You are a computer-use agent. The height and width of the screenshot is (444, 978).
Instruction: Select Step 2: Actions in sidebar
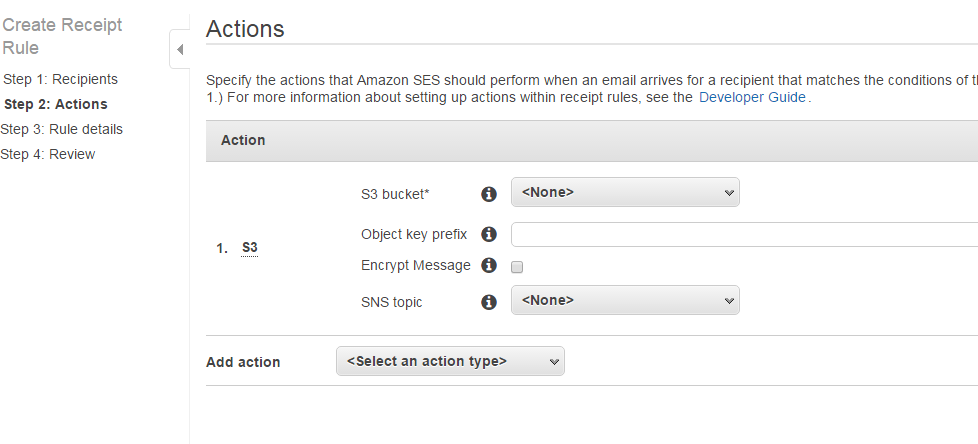56,104
